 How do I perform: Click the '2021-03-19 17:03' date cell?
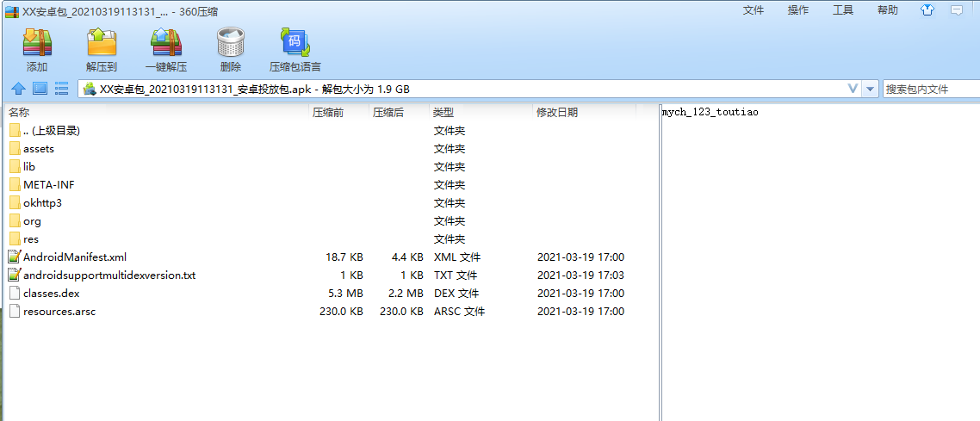tap(580, 276)
